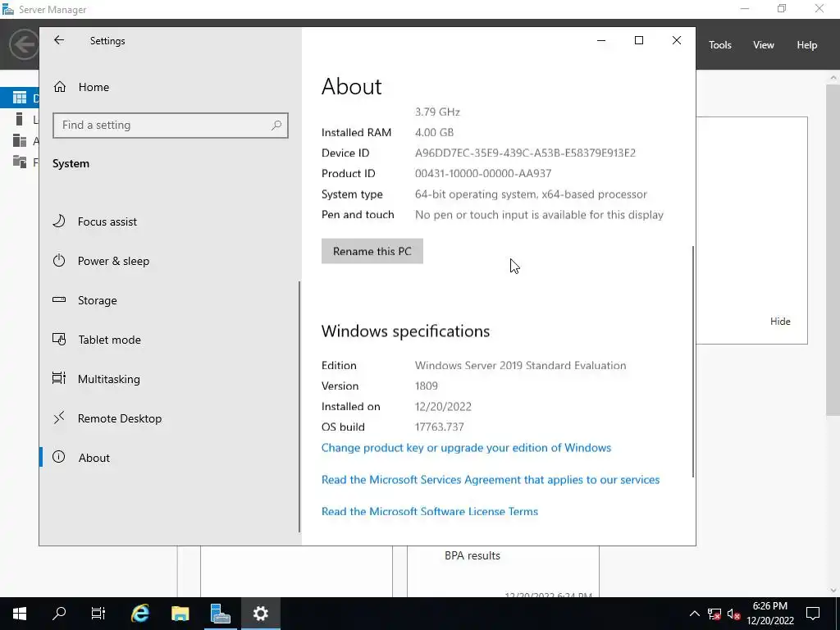Open Storage settings
The image size is (840, 630).
tap(84, 300)
